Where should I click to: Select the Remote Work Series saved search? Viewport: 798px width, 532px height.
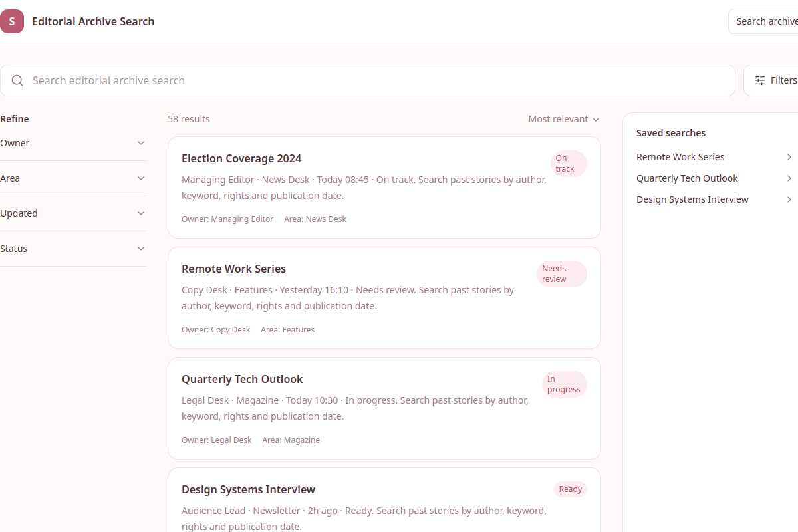(x=680, y=157)
